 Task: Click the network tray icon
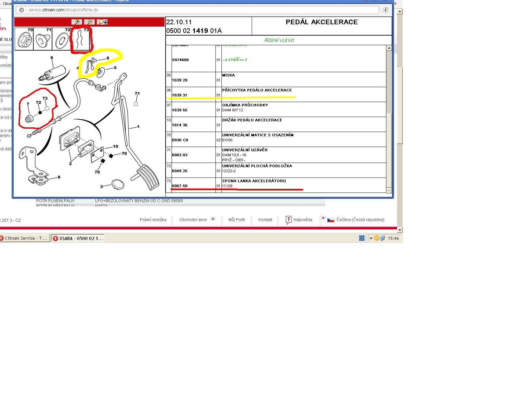pyautogui.click(x=382, y=238)
